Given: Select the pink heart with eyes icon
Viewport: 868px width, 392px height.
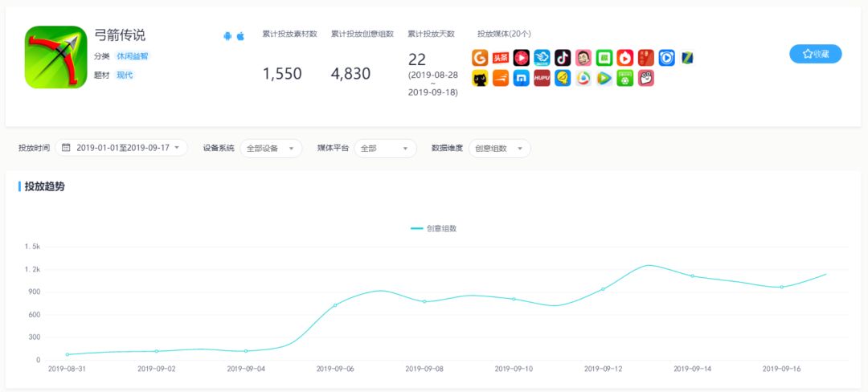Looking at the screenshot, I should pyautogui.click(x=646, y=78).
